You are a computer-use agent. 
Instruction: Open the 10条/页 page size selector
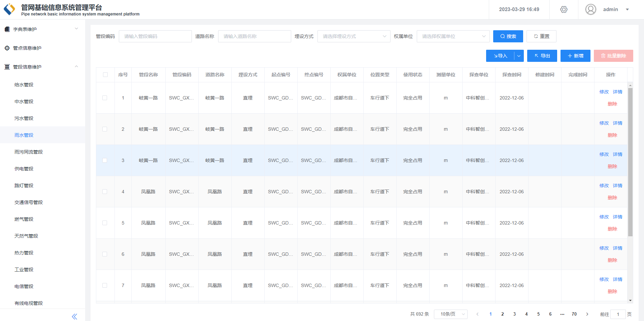[x=450, y=314]
